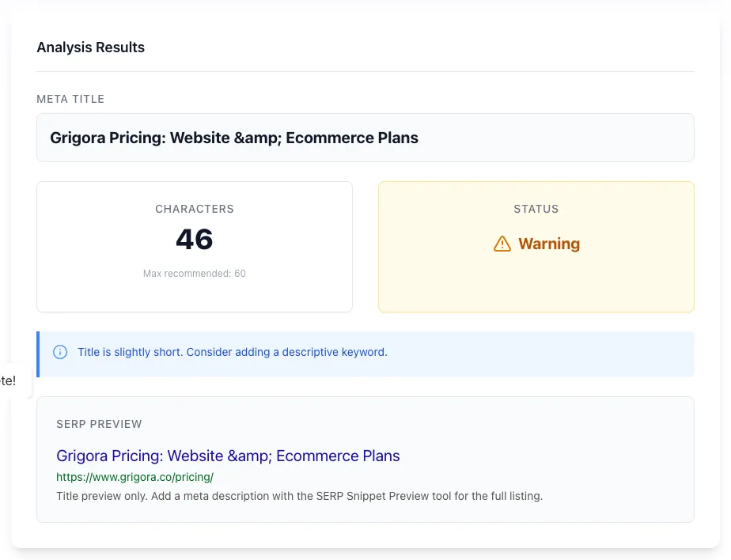The width and height of the screenshot is (731, 560).
Task: Click the 'Title is slightly short' notice
Action: [x=232, y=352]
